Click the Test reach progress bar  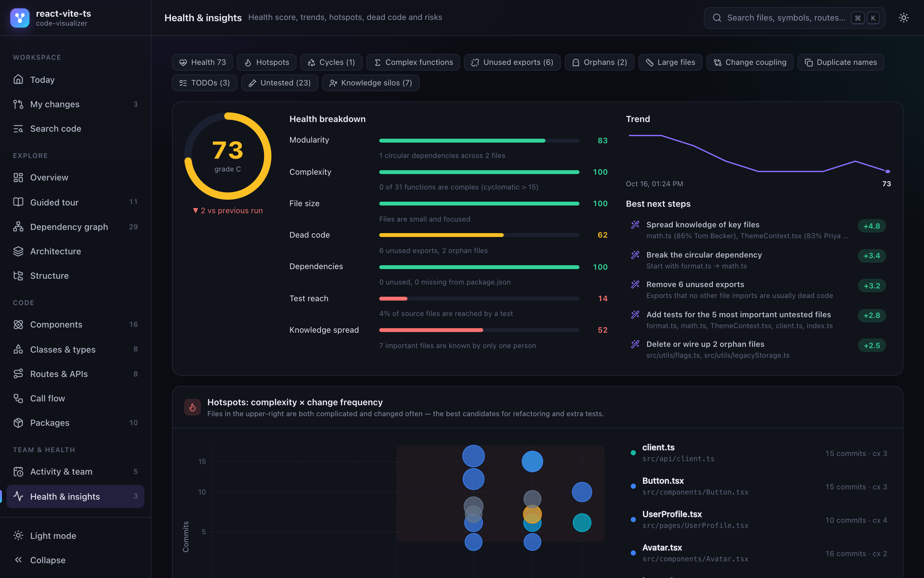(x=479, y=299)
